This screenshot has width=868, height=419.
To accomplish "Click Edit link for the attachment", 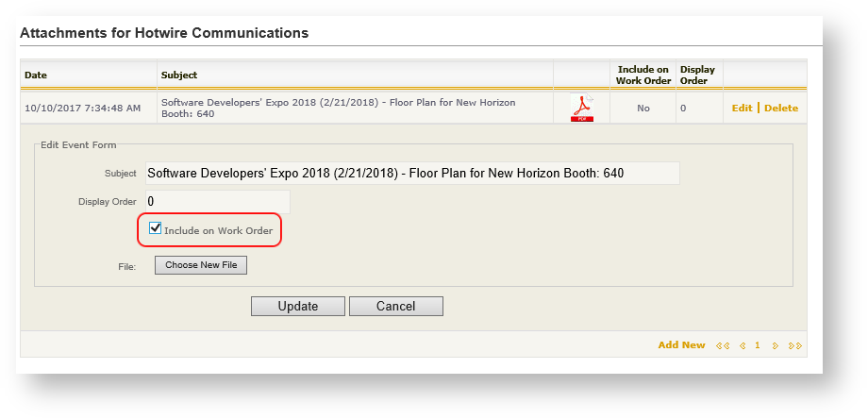I will tap(742, 108).
